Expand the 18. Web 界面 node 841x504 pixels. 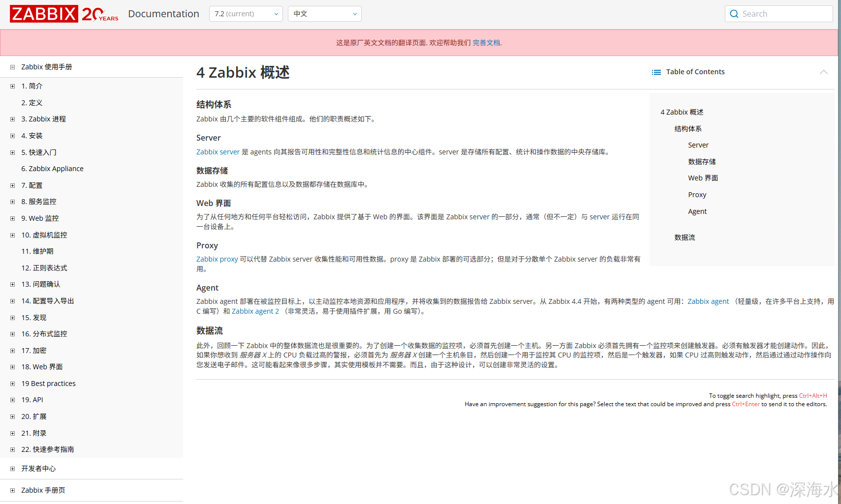(x=13, y=367)
